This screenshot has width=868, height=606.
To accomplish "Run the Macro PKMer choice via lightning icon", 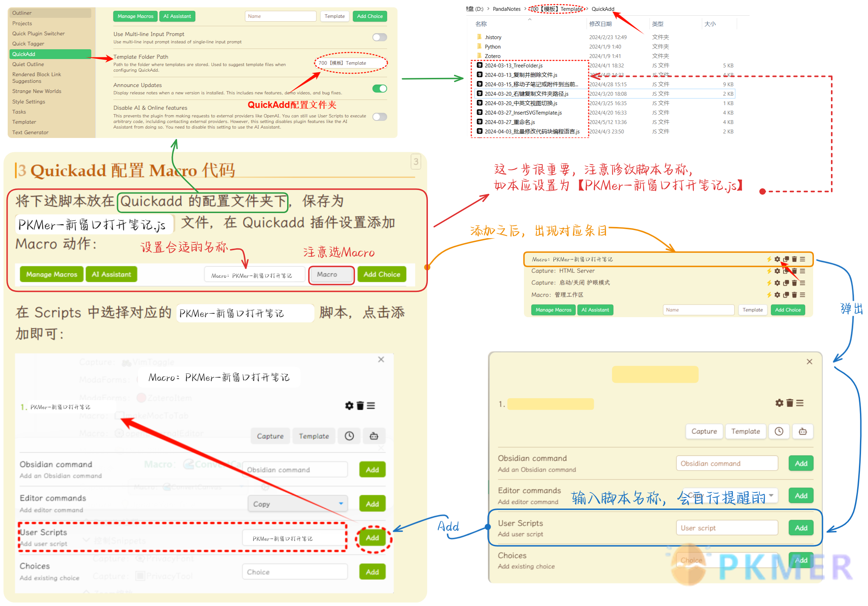I will pyautogui.click(x=769, y=259).
